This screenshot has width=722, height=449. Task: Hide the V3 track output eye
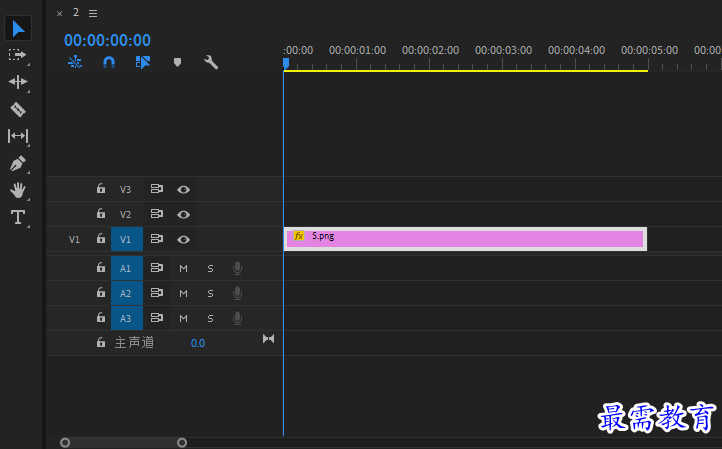point(183,190)
